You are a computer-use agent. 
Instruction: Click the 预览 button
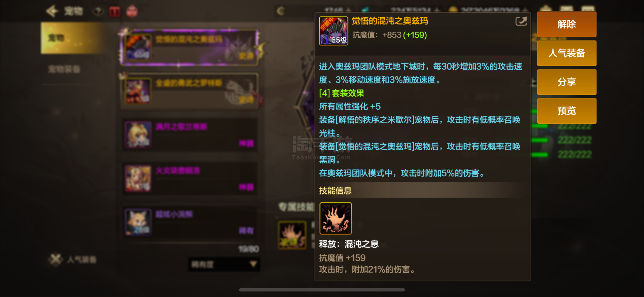click(567, 111)
